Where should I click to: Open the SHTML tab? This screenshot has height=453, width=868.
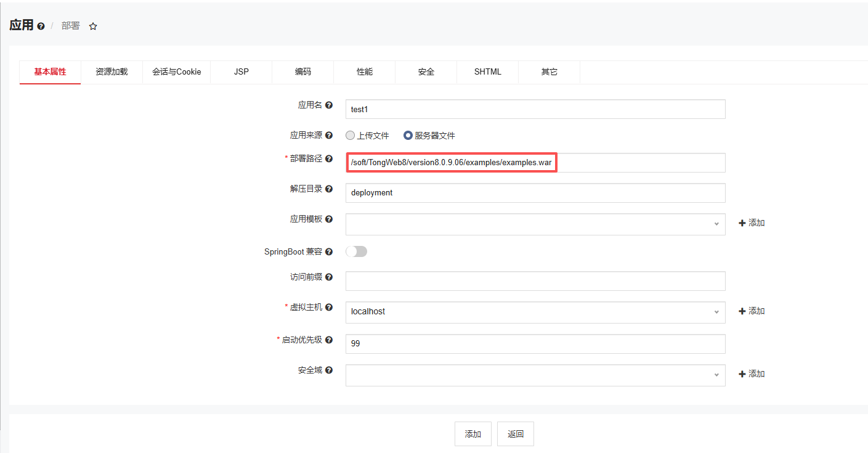488,72
